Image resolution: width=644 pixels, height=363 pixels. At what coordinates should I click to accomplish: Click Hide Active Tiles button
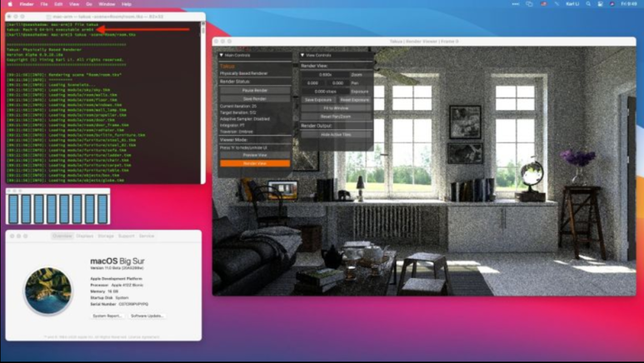(x=336, y=135)
